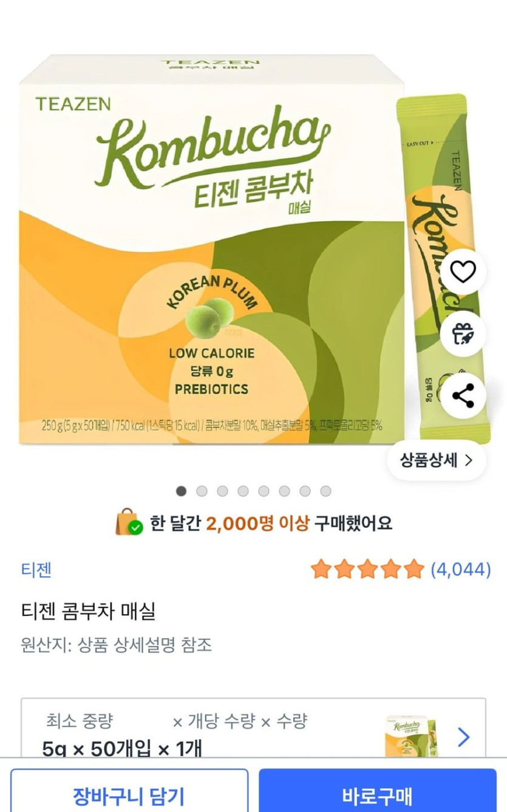Open the 티젠 brand link
Viewport: 507px width, 812px height.
[x=36, y=570]
